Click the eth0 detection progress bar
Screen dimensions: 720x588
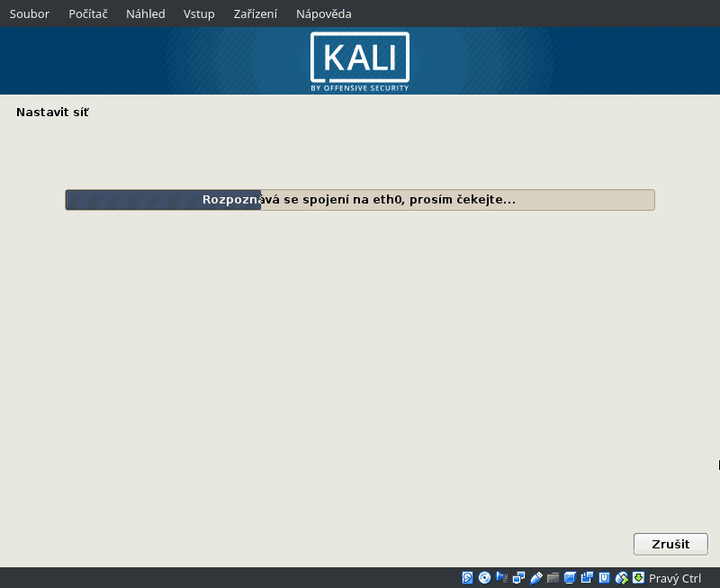(x=360, y=200)
